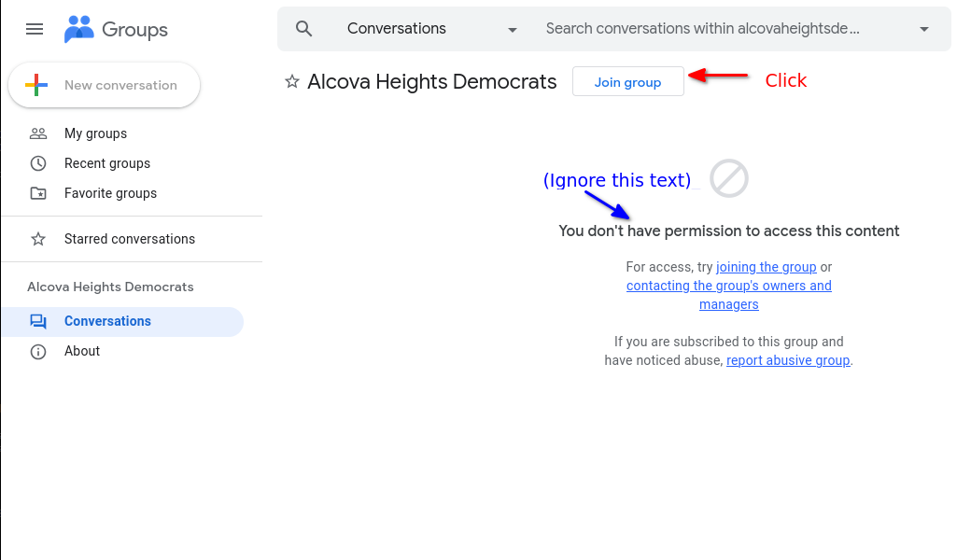Click the Starred conversations star icon
This screenshot has width=957, height=560.
[38, 239]
